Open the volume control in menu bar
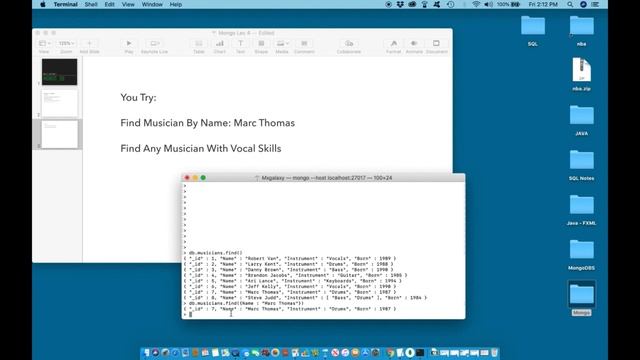Viewport: 640px width, 360px height. (x=488, y=4)
